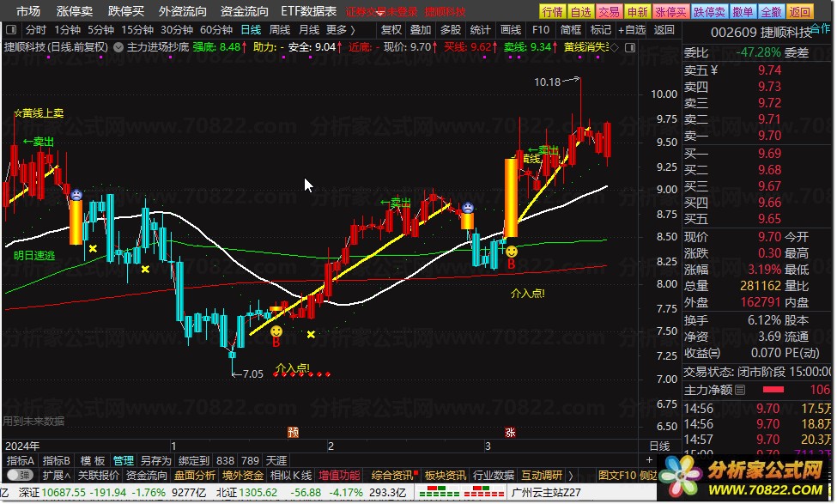Click the yellow 行情 button

pyautogui.click(x=553, y=12)
